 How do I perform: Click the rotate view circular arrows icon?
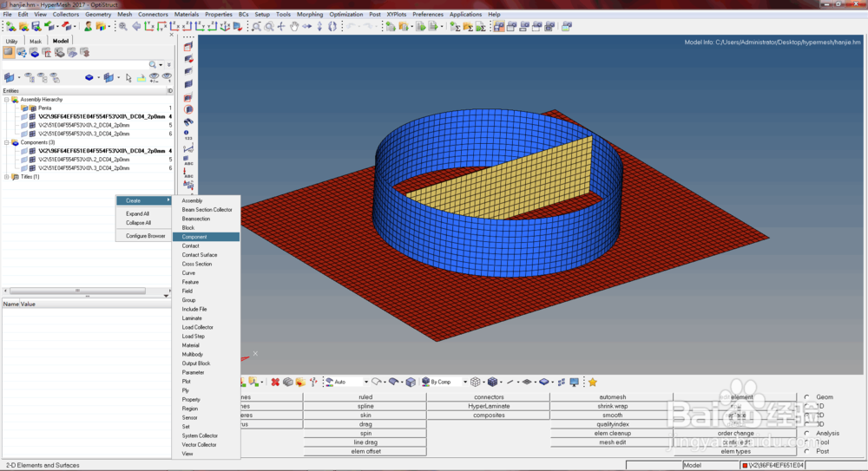point(332,26)
